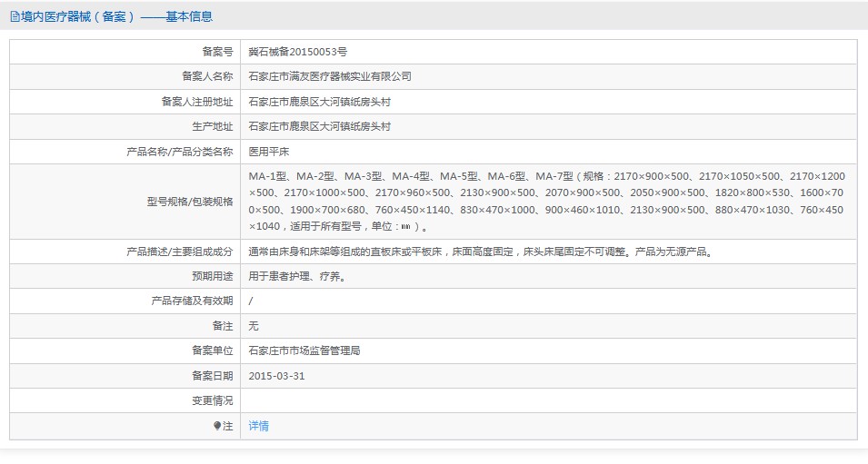This screenshot has height=464, width=868.
Task: Click the 备案人名称 label
Action: [x=207, y=76]
